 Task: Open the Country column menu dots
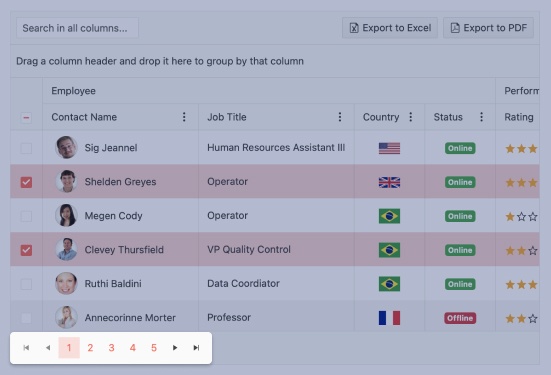410,117
